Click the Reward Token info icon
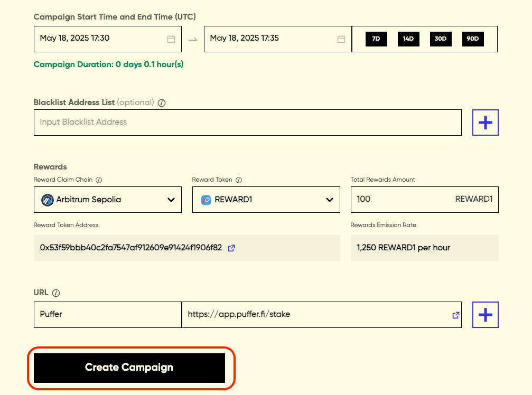Viewport: 532px width, 395px height. pos(238,180)
